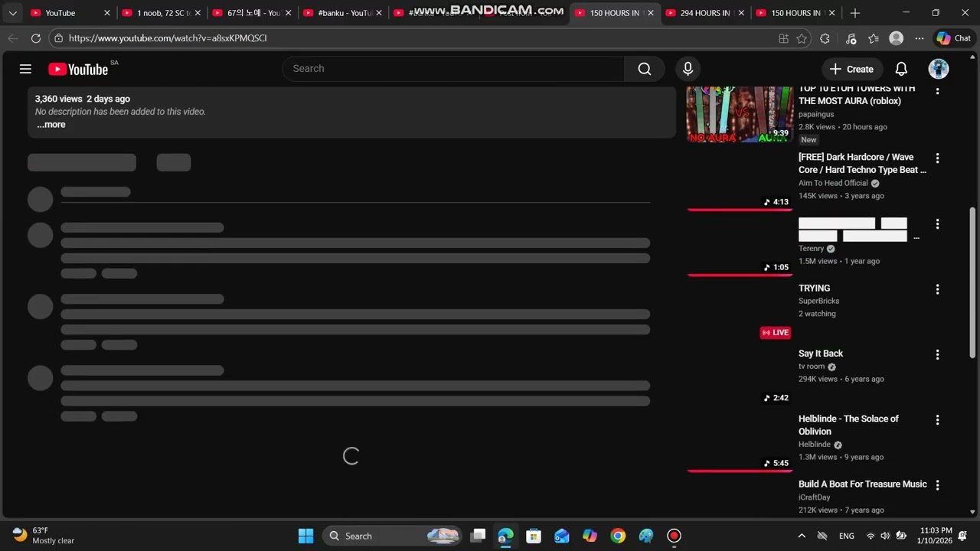The width and height of the screenshot is (980, 551).
Task: Close the '1 noob, 72 SC' tab
Action: coord(198,13)
